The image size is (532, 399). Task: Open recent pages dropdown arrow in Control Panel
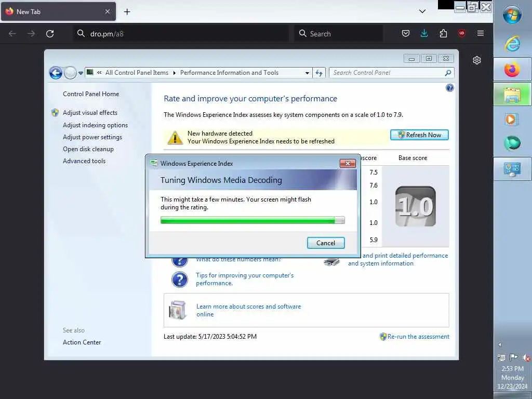(x=81, y=73)
